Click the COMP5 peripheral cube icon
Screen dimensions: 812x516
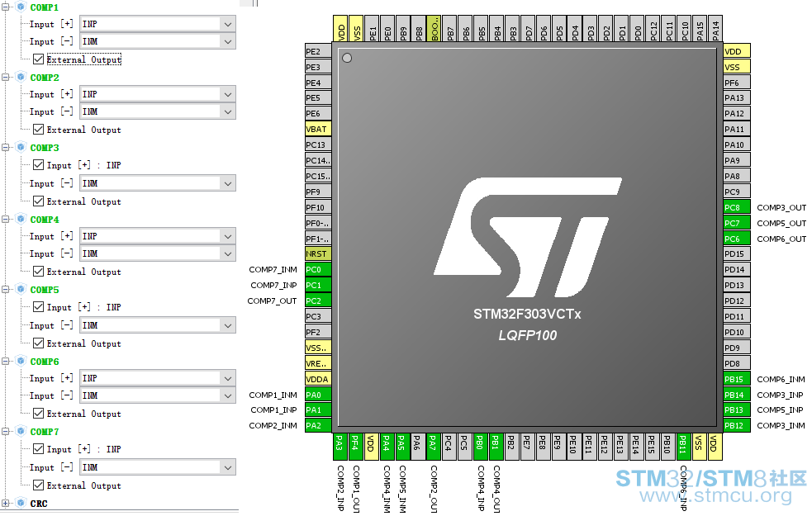21,289
